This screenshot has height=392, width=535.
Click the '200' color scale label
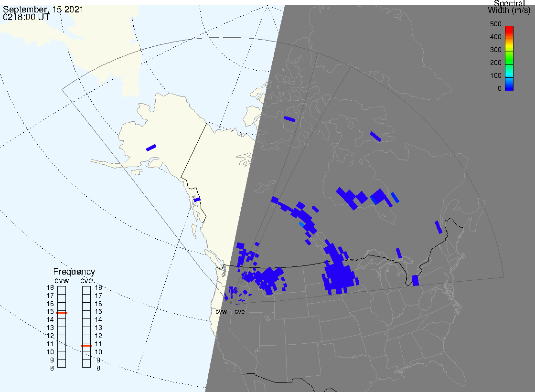(495, 63)
